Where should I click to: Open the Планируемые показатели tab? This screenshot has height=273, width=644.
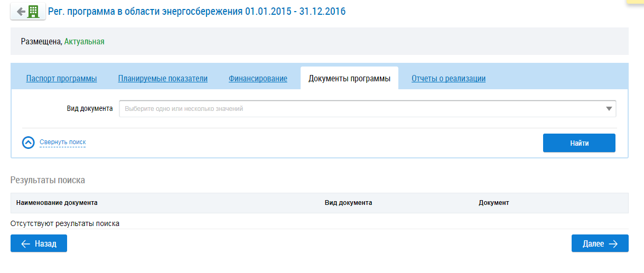pos(163,79)
